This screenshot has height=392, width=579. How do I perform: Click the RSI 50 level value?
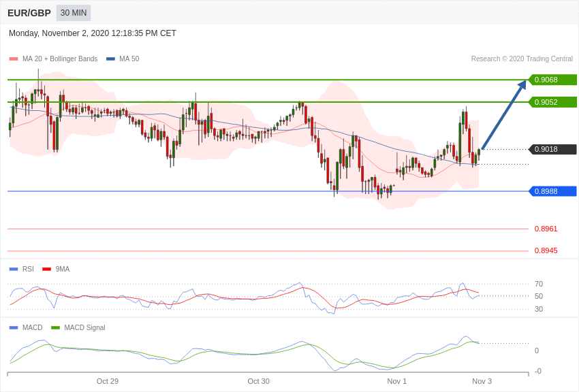coord(539,296)
